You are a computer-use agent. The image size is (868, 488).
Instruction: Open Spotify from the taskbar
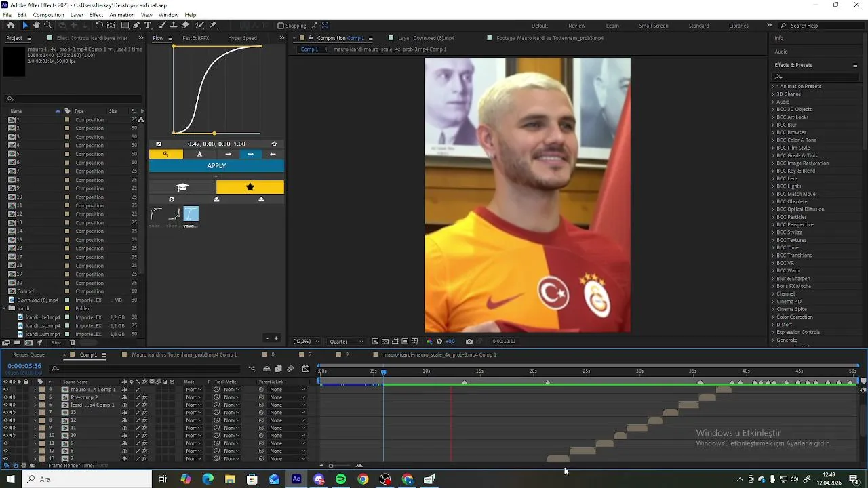(x=340, y=479)
